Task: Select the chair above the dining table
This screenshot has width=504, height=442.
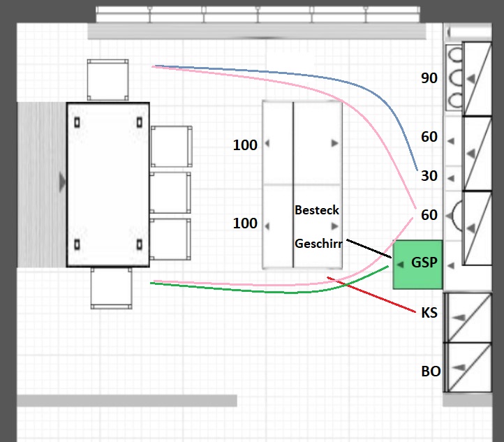Action: coord(108,80)
